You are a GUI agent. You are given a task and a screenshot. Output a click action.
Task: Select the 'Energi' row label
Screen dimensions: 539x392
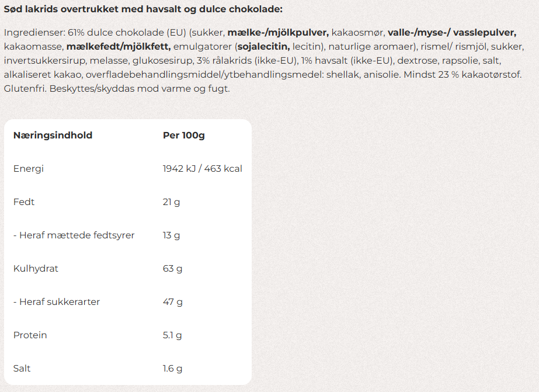[29, 169]
